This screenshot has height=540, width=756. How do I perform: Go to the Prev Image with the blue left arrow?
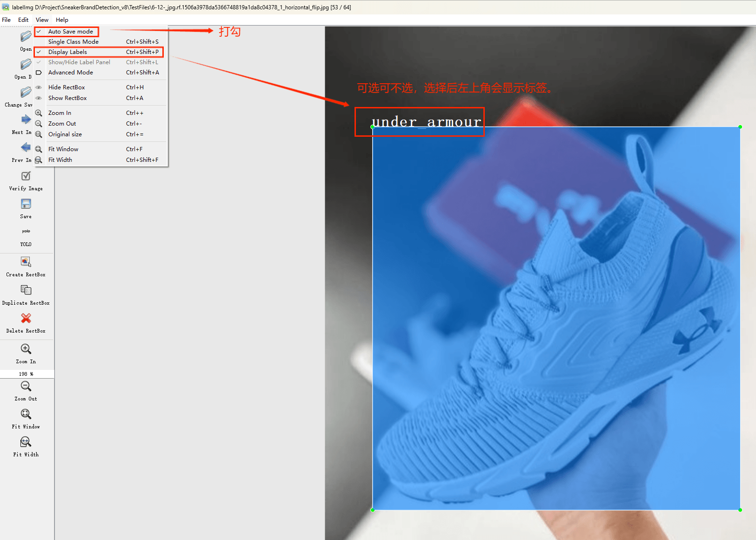coord(26,147)
